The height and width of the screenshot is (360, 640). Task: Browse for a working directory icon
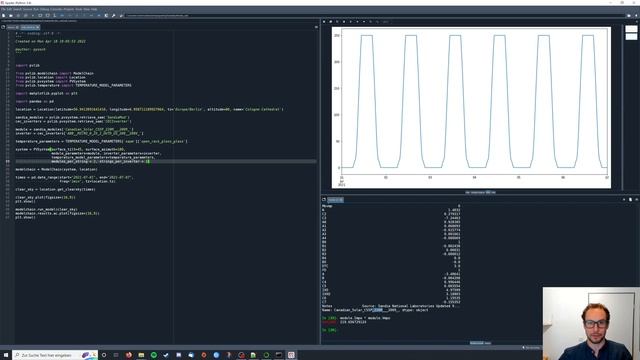[629, 16]
